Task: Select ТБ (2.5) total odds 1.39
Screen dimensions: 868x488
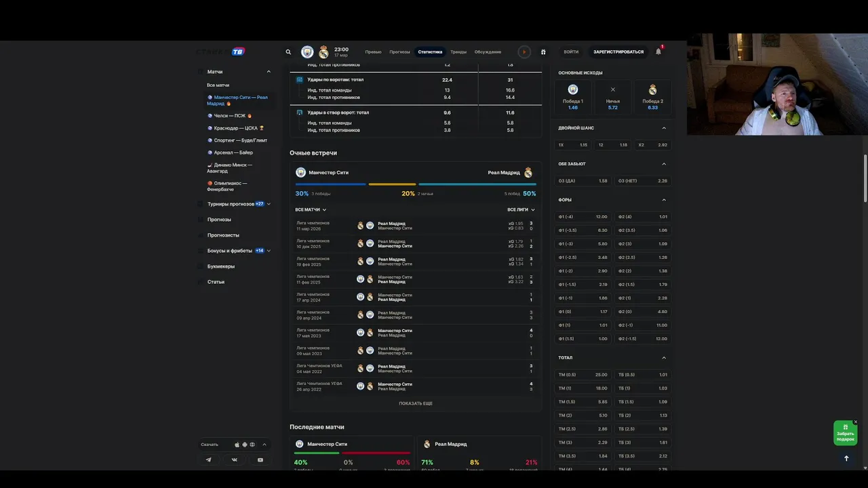Action: [x=643, y=429]
